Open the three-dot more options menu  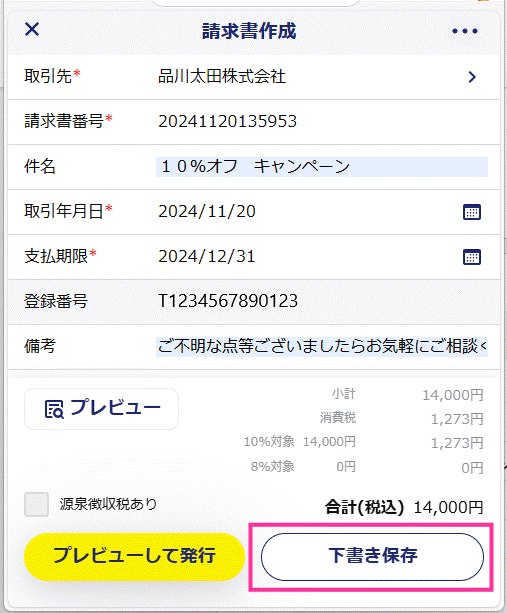tap(465, 31)
